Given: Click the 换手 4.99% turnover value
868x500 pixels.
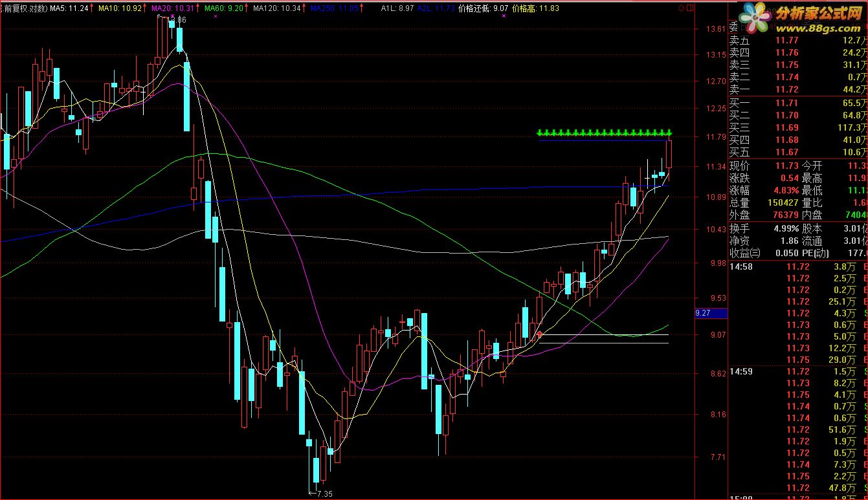Looking at the screenshot, I should point(786,228).
